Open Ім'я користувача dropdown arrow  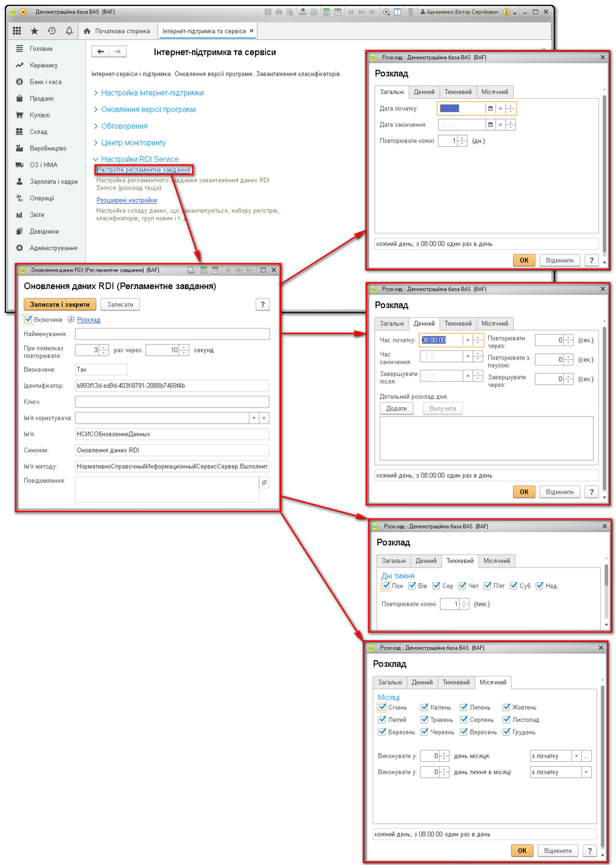pos(254,418)
